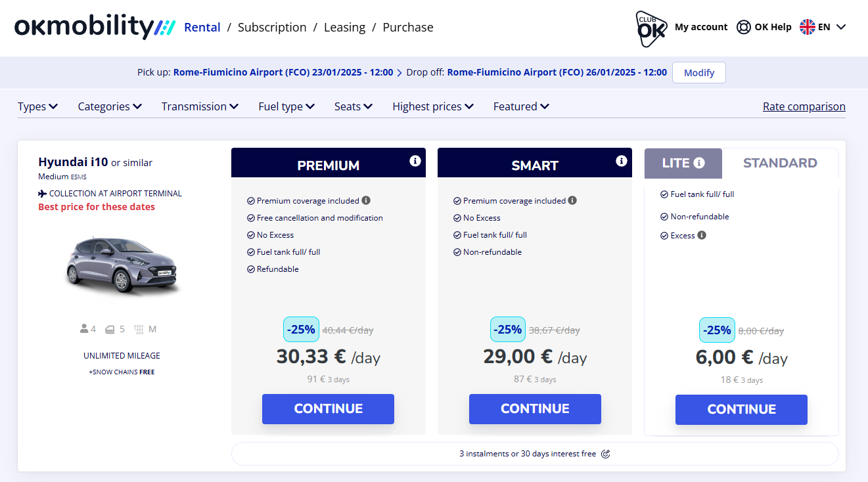
Task: Continue with the PREMIUM rate
Action: [328, 408]
